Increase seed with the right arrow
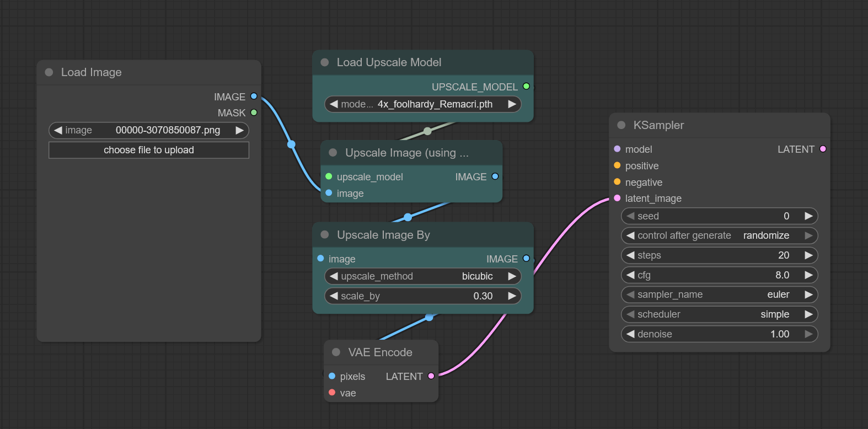The height and width of the screenshot is (429, 868). (808, 216)
